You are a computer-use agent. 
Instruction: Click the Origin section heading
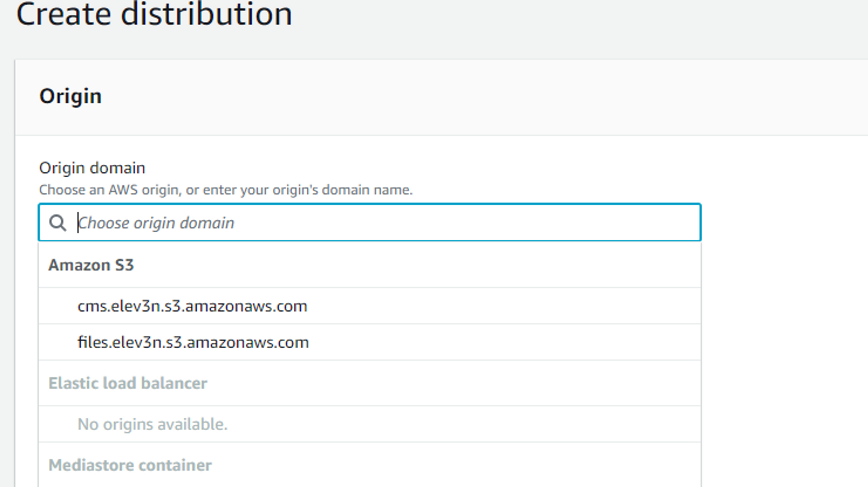pos(70,96)
